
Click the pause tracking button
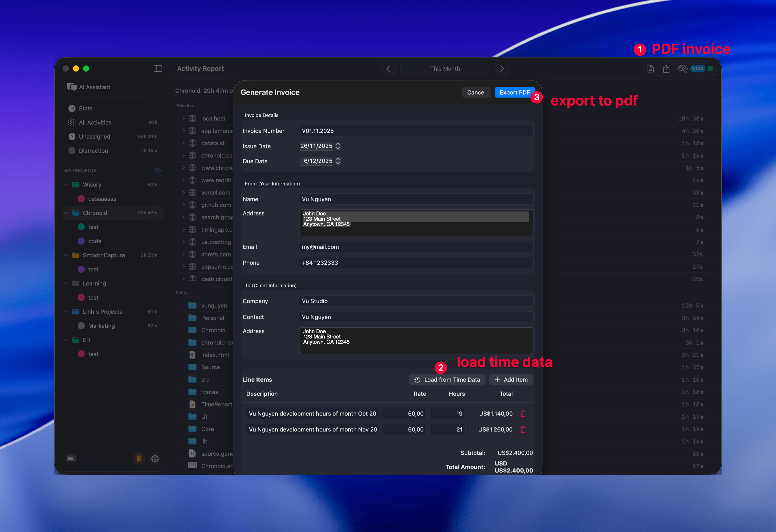tap(139, 458)
